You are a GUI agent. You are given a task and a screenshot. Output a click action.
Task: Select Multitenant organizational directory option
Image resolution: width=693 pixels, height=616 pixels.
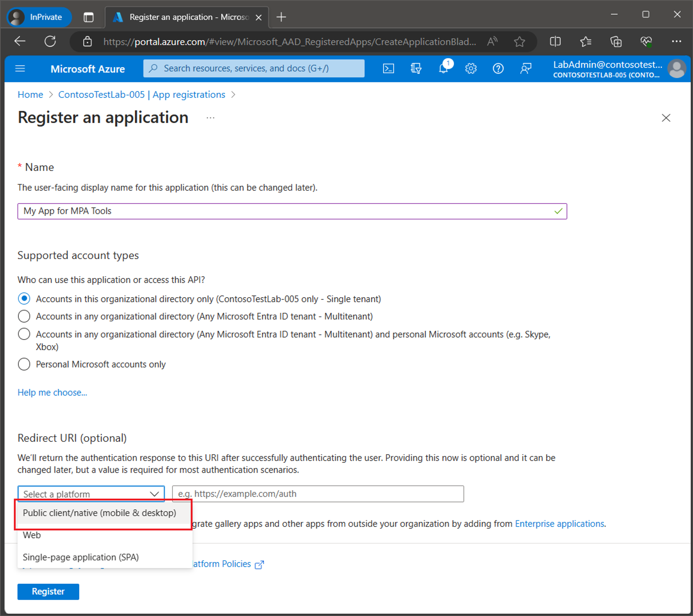pos(24,316)
